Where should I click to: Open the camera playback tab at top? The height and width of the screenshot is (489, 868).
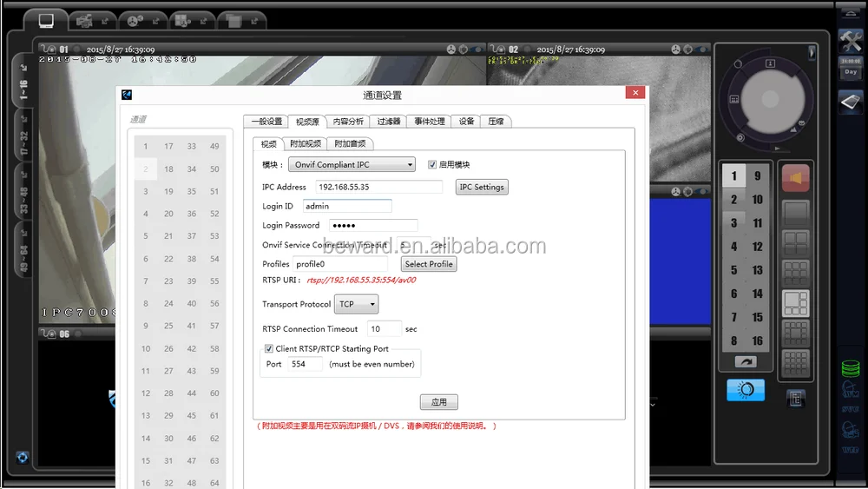click(92, 21)
